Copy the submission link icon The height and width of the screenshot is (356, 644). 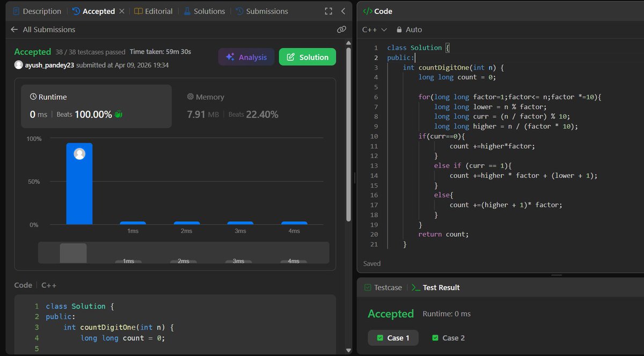pos(341,30)
